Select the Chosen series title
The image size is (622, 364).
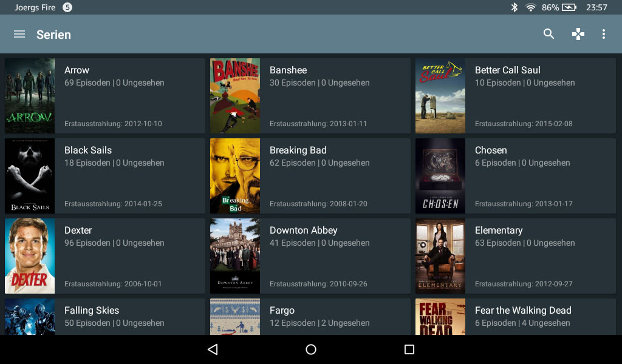point(491,150)
